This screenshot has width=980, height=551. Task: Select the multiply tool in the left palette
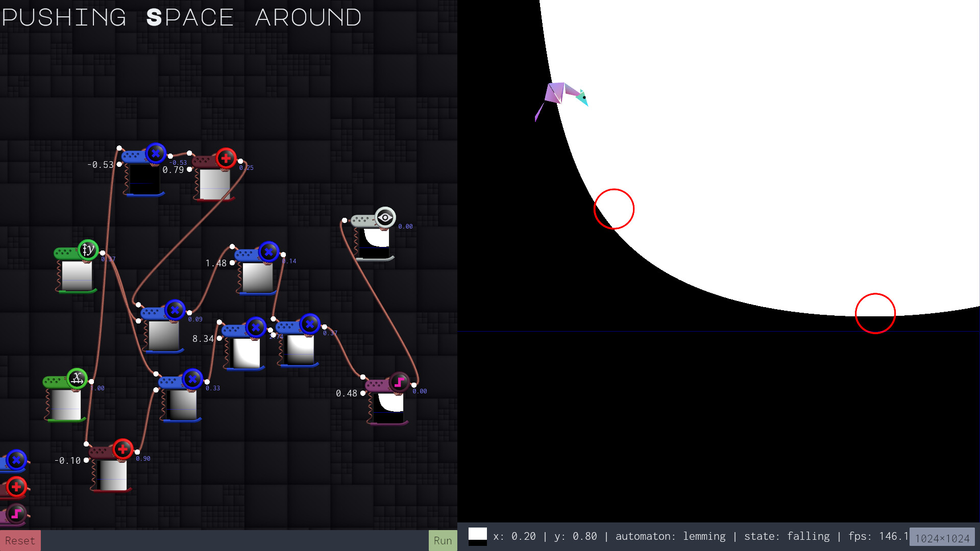[x=15, y=460]
